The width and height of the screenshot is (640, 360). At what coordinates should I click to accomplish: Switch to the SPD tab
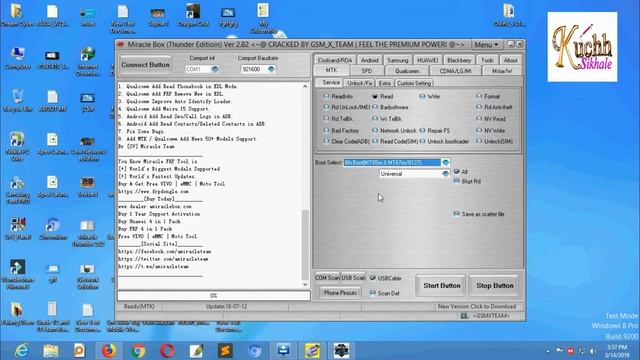(x=367, y=71)
